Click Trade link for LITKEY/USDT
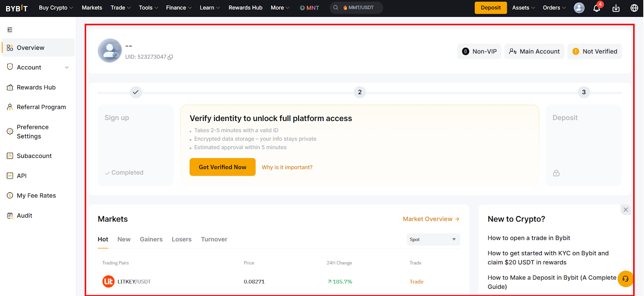Image resolution: width=644 pixels, height=296 pixels. click(417, 282)
